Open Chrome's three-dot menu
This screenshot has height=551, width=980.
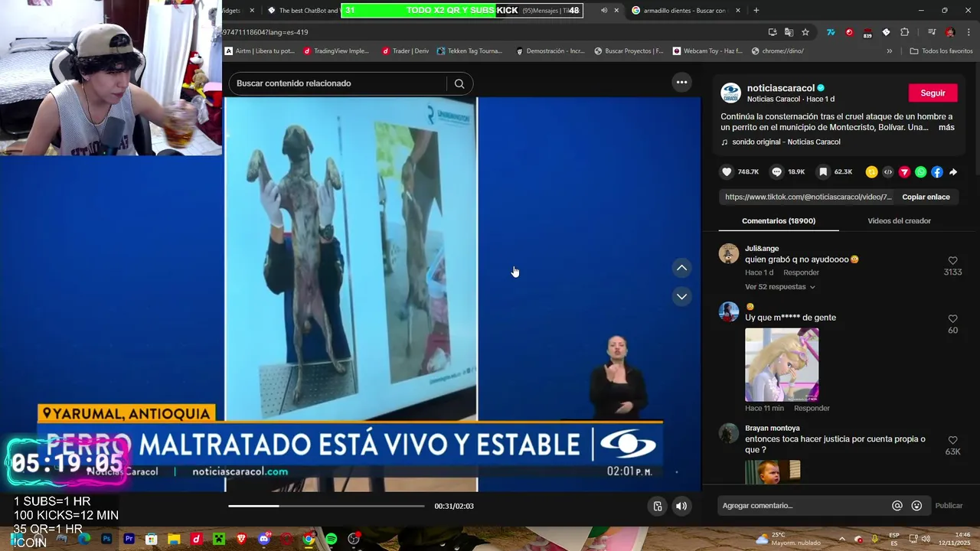[x=969, y=32]
